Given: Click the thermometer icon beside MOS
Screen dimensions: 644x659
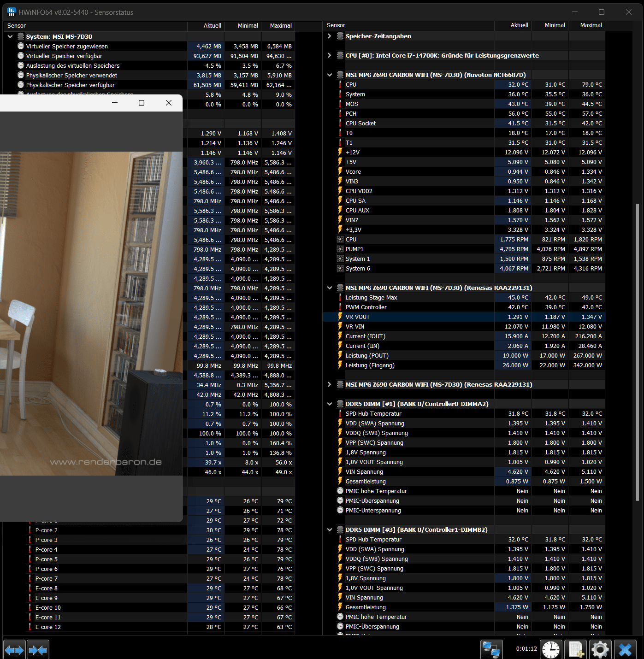Looking at the screenshot, I should click(x=340, y=104).
